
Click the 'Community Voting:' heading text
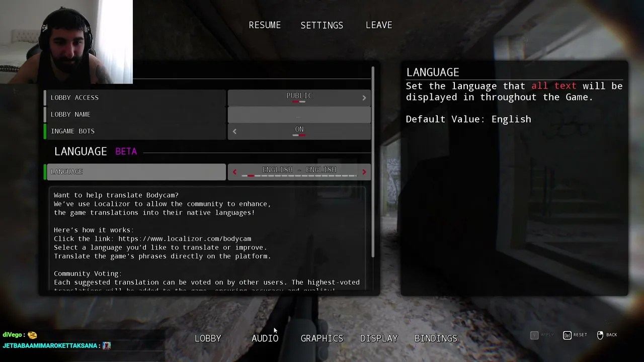coord(88,274)
